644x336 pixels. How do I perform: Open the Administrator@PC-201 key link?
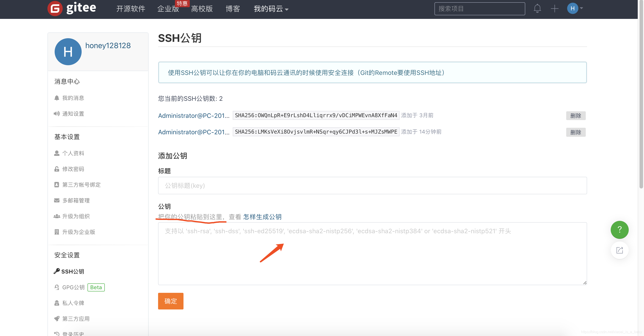coord(194,116)
